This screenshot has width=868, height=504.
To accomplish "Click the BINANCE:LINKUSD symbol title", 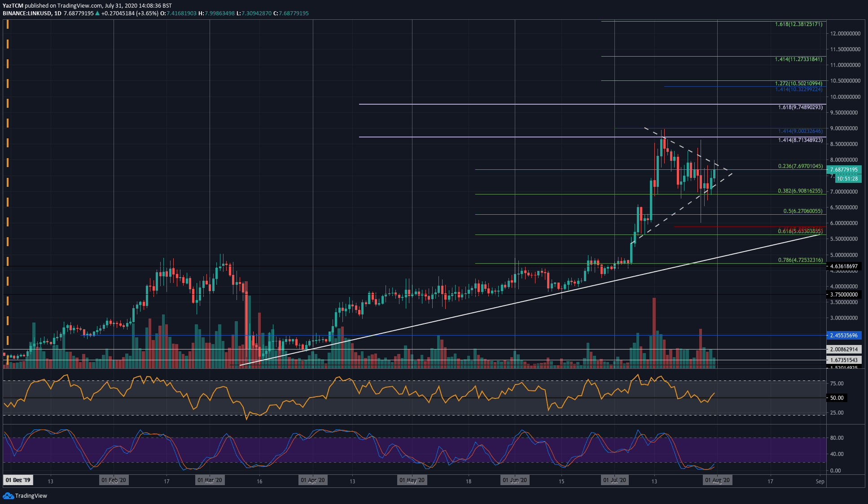I will (27, 13).
